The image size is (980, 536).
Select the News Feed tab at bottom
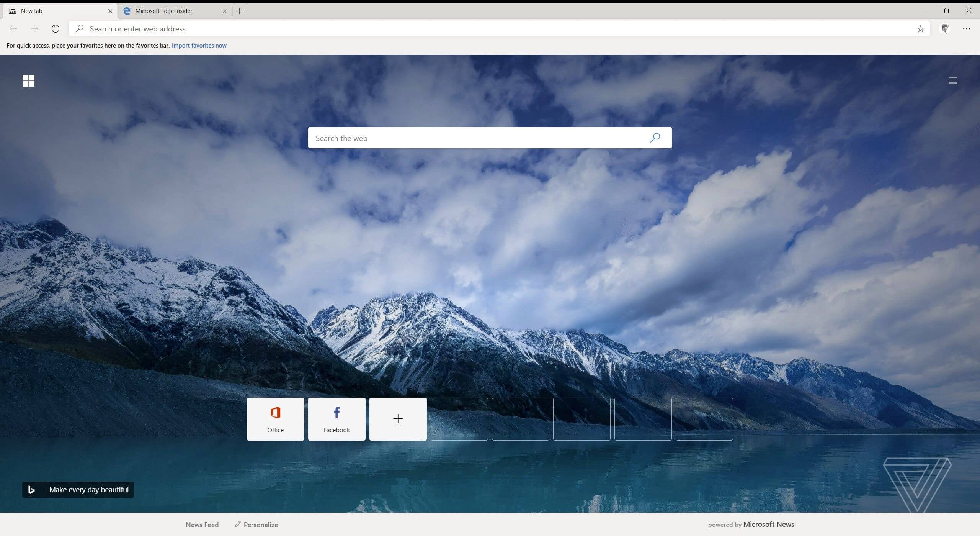click(x=201, y=524)
